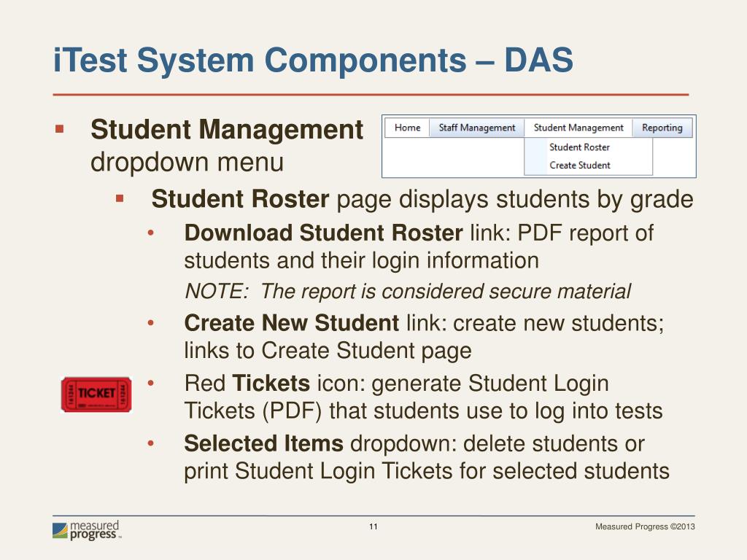Open the Staff Management menu
Viewport: 747px width, 560px height.
click(x=477, y=128)
